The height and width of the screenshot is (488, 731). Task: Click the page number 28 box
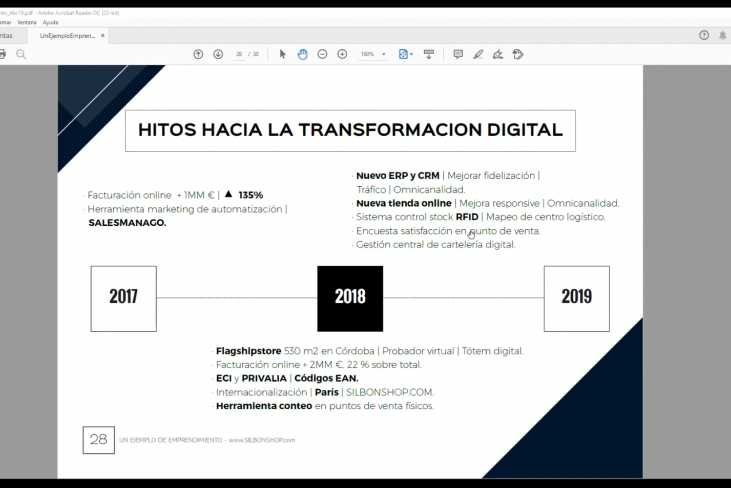pyautogui.click(x=98, y=440)
